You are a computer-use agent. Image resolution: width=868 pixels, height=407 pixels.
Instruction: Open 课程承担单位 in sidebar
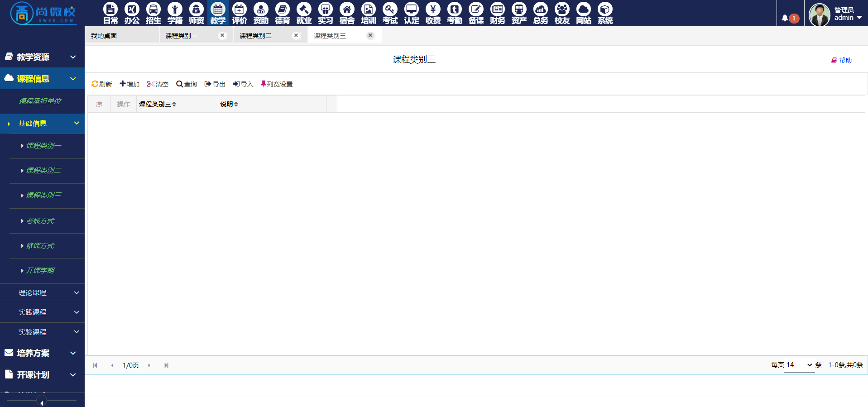tap(40, 101)
